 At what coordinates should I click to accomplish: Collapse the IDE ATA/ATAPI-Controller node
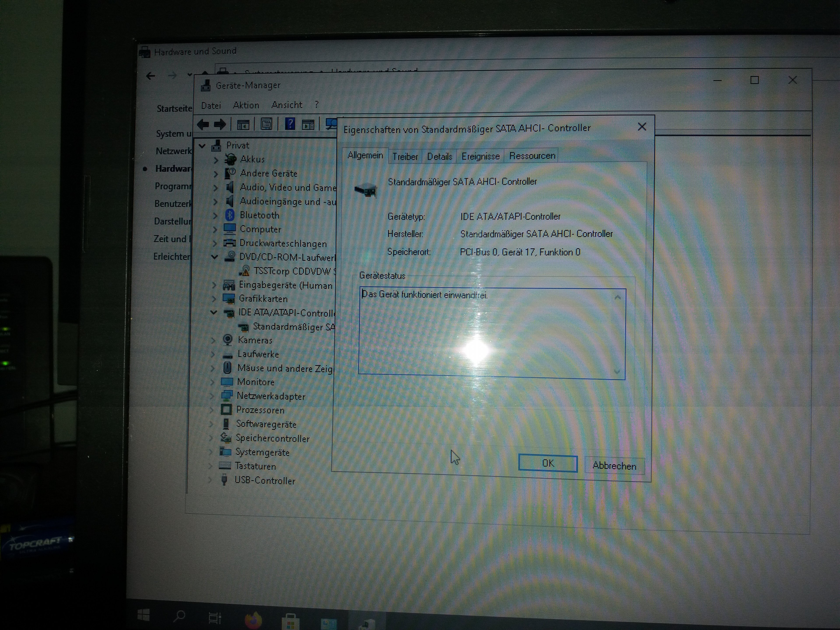tap(213, 313)
